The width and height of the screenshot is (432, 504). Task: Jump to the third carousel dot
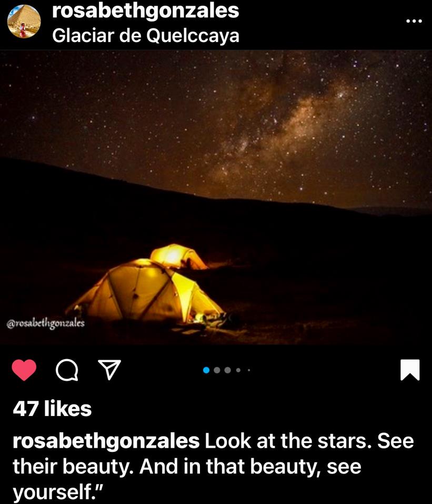228,370
